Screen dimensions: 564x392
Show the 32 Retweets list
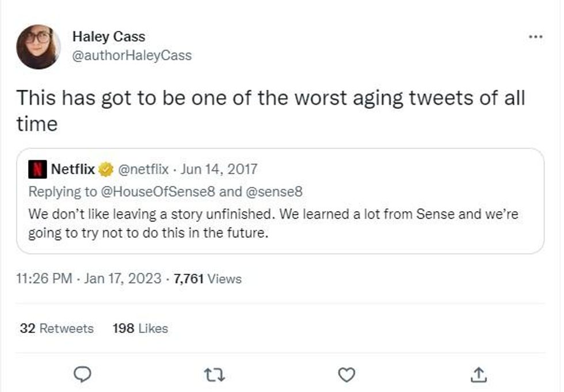pyautogui.click(x=56, y=328)
